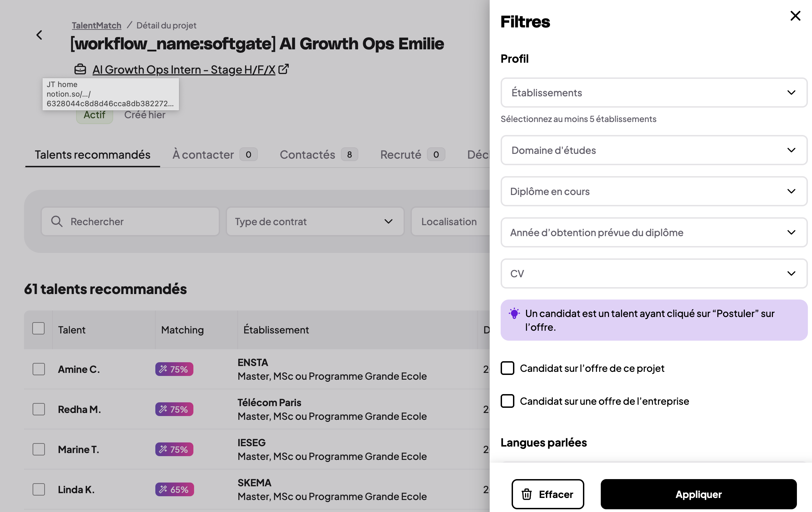Click Linda K. 65% matching badge
This screenshot has width=812, height=512.
[x=175, y=489]
